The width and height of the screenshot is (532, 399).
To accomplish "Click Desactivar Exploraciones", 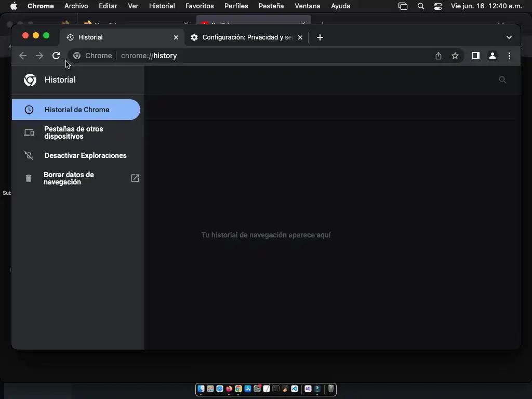I will point(76,155).
